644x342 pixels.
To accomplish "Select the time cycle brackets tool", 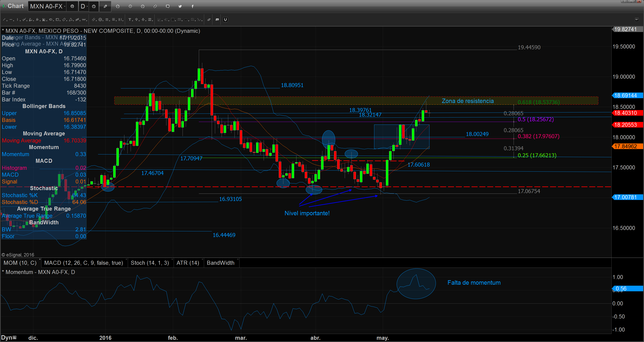I will (x=84, y=20).
